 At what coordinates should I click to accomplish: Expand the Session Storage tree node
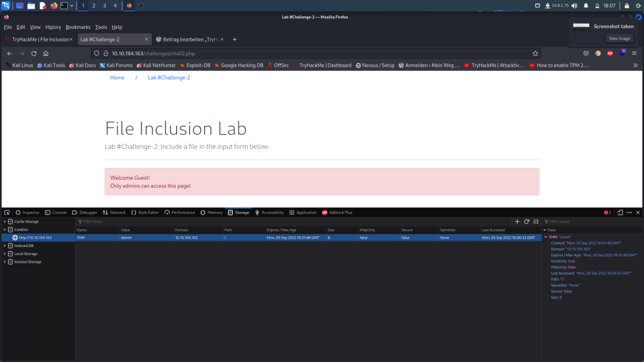pyautogui.click(x=5, y=262)
